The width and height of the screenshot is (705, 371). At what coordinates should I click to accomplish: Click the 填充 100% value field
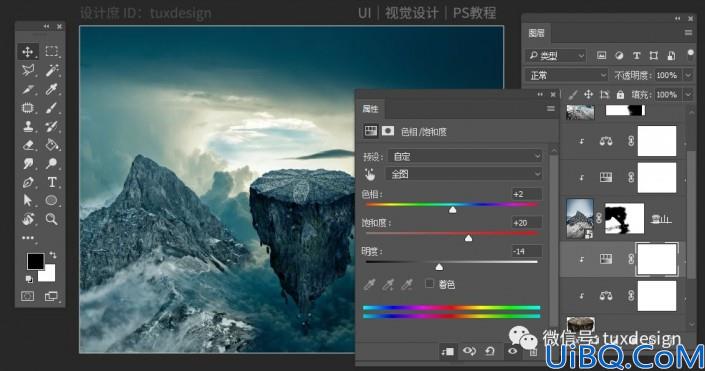point(667,94)
